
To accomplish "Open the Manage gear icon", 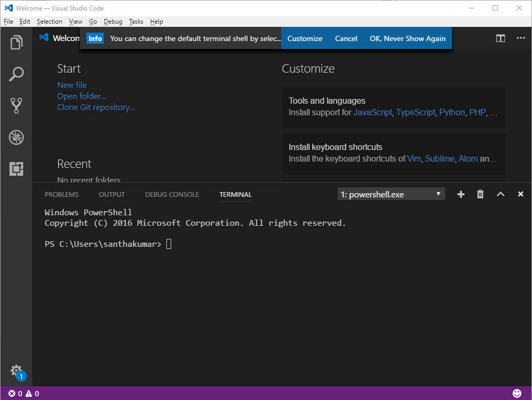I will pyautogui.click(x=16, y=371).
